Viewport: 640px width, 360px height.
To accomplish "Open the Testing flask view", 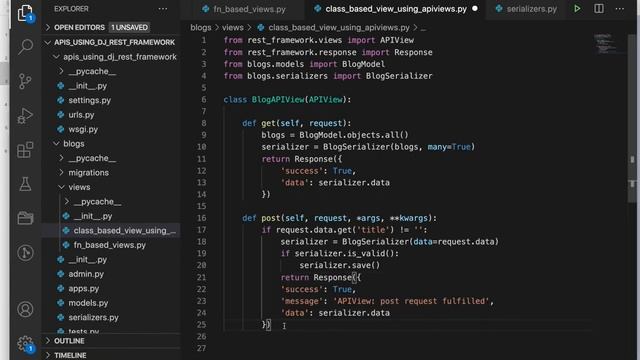I will point(25,184).
